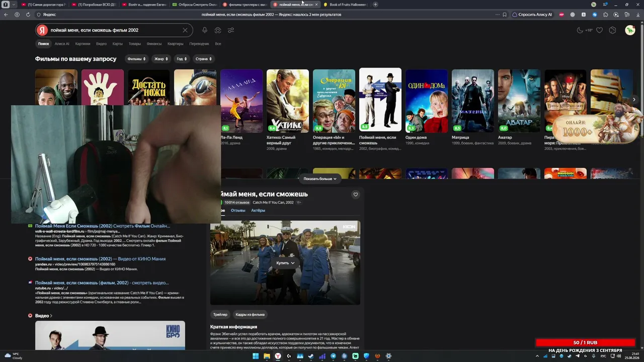Click the 10014 отзывов rating text
Viewport: 644px width, 362px height.
click(x=236, y=203)
